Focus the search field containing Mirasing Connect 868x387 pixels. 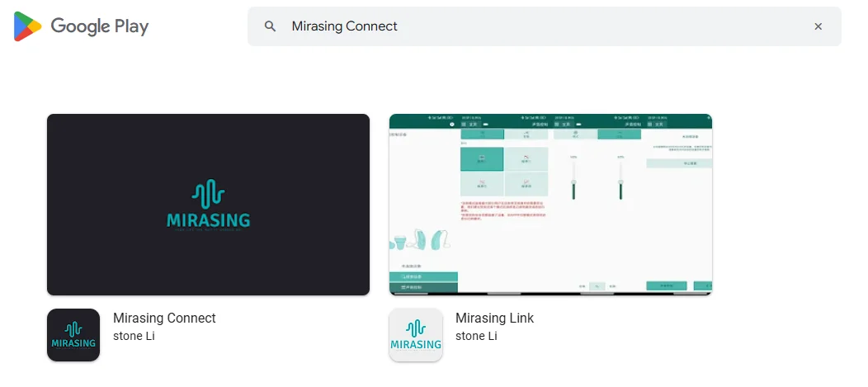pyautogui.click(x=545, y=26)
